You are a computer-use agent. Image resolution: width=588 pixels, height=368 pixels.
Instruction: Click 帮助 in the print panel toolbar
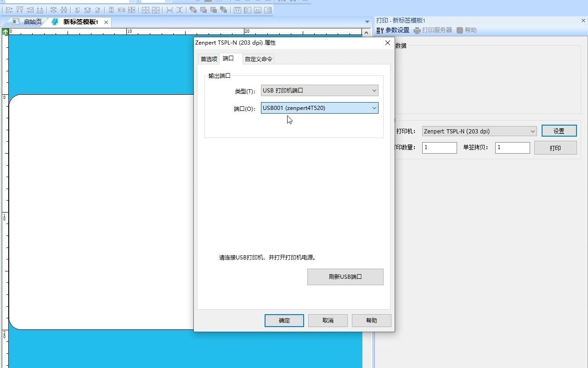coord(467,30)
